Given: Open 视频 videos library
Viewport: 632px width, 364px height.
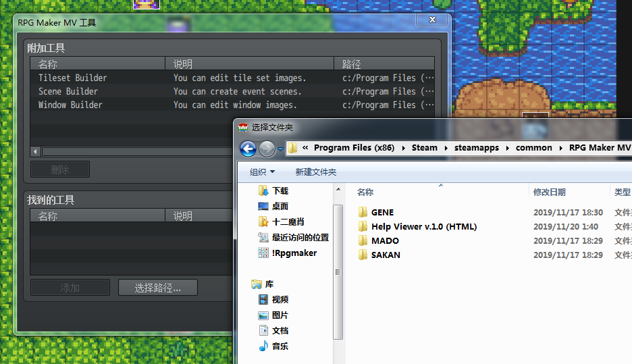Looking at the screenshot, I should (x=280, y=299).
